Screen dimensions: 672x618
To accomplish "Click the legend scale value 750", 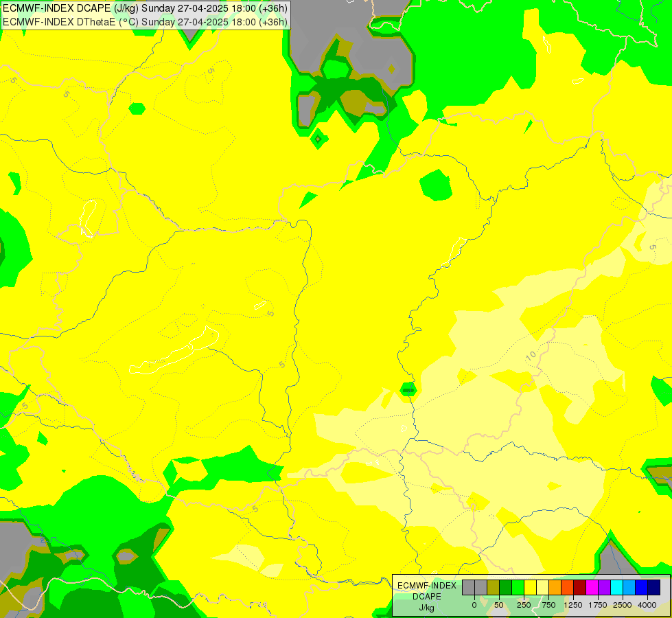I will tap(548, 605).
